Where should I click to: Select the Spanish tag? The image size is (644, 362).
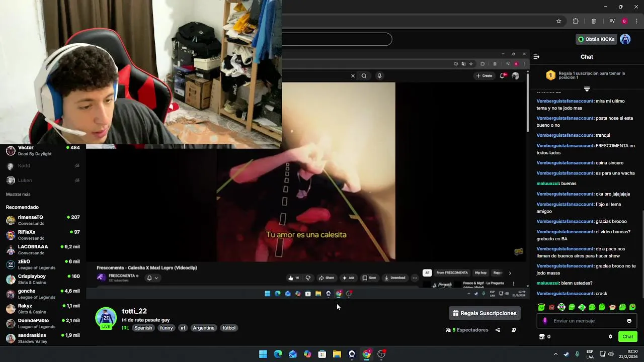click(143, 328)
